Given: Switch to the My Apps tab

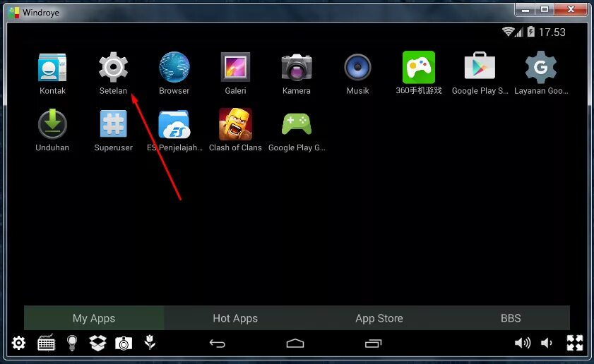Looking at the screenshot, I should (94, 318).
